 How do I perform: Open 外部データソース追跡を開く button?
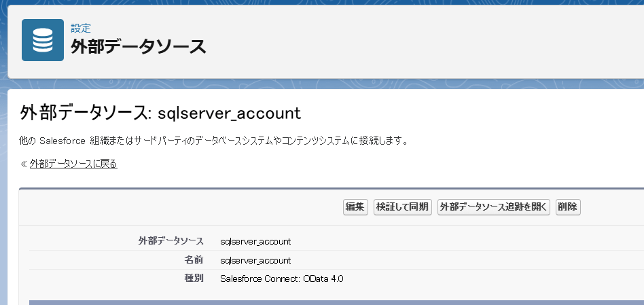pos(494,207)
